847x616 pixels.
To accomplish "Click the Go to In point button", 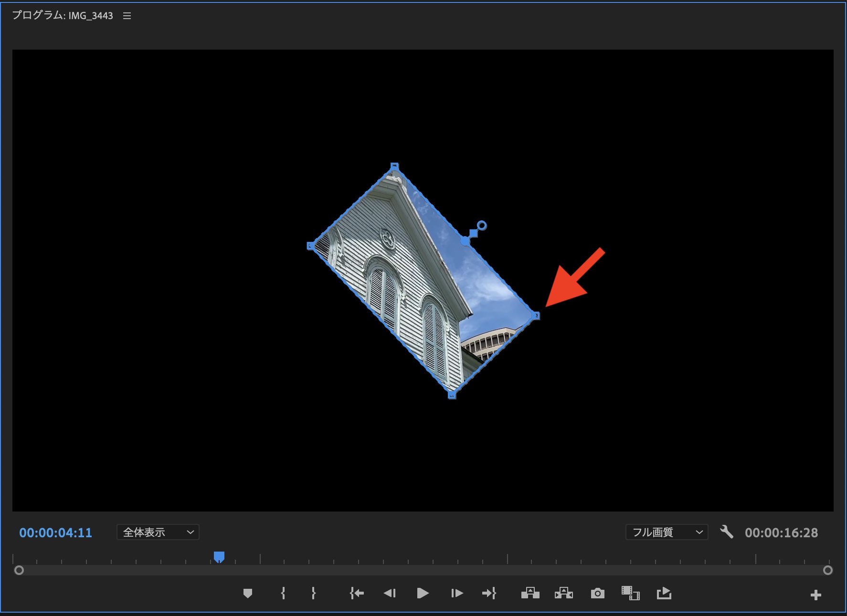I will (x=357, y=593).
